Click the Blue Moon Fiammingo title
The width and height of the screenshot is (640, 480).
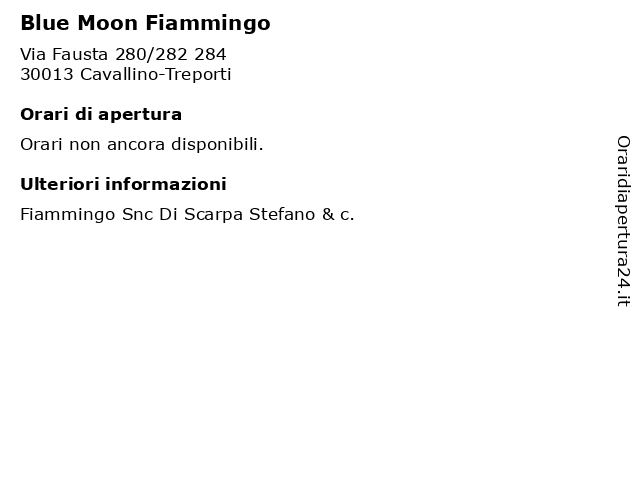coord(145,23)
